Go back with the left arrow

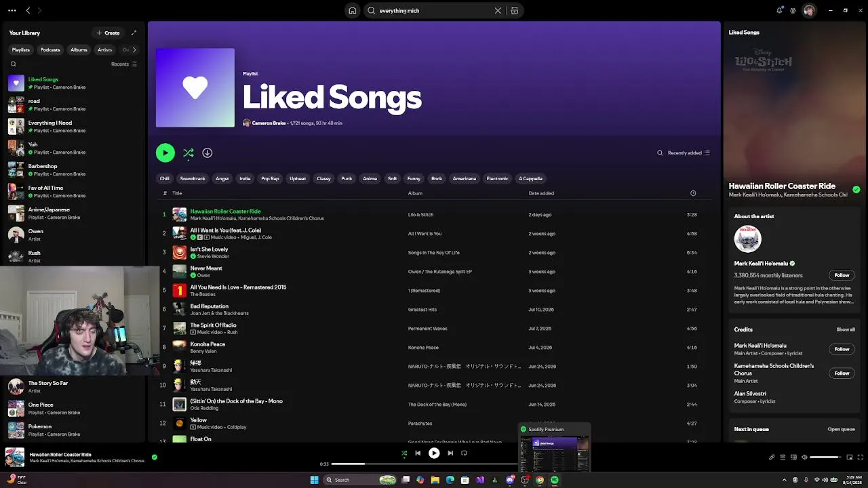coord(28,11)
